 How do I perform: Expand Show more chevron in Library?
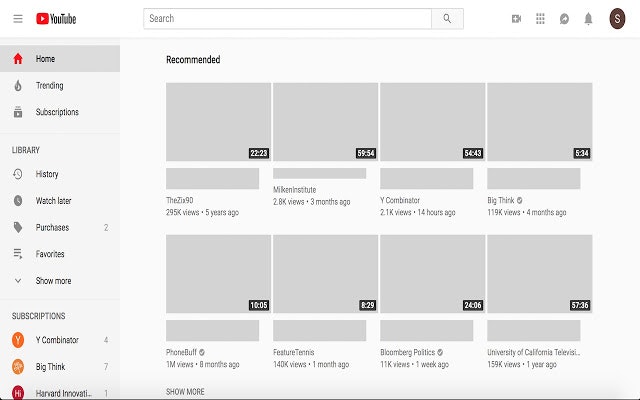click(18, 281)
